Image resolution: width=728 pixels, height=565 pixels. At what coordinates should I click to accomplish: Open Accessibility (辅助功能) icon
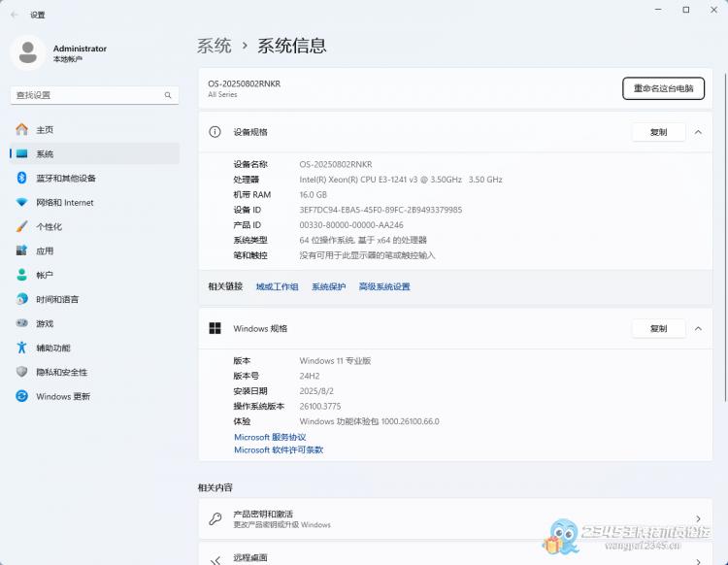pyautogui.click(x=21, y=348)
